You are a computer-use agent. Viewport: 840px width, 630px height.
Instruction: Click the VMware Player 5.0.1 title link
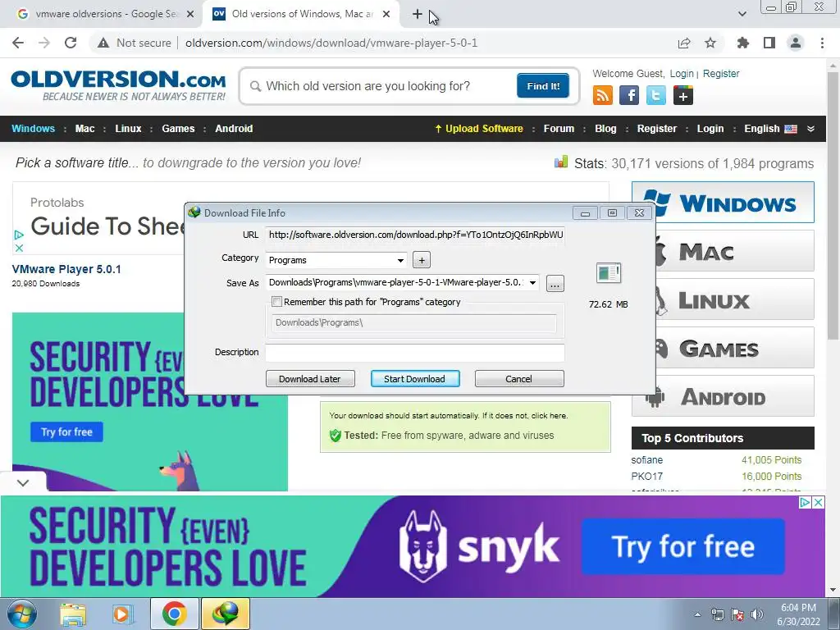point(66,269)
